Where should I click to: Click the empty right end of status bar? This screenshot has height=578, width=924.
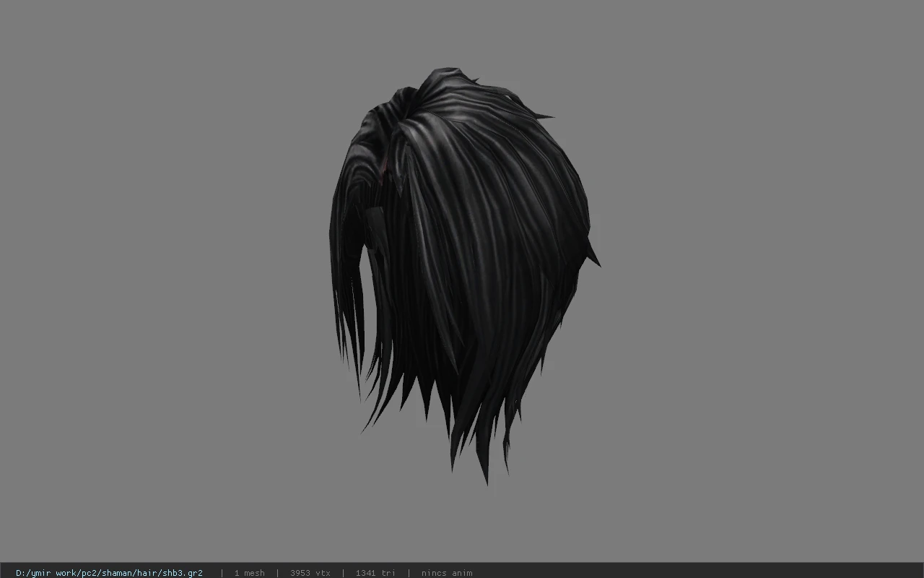(x=697, y=573)
